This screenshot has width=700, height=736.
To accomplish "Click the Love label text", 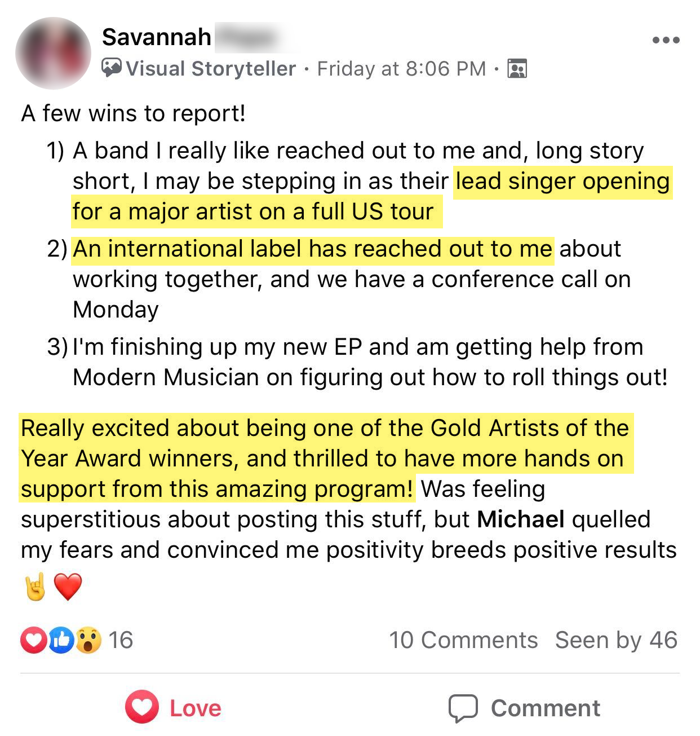I will pyautogui.click(x=196, y=708).
